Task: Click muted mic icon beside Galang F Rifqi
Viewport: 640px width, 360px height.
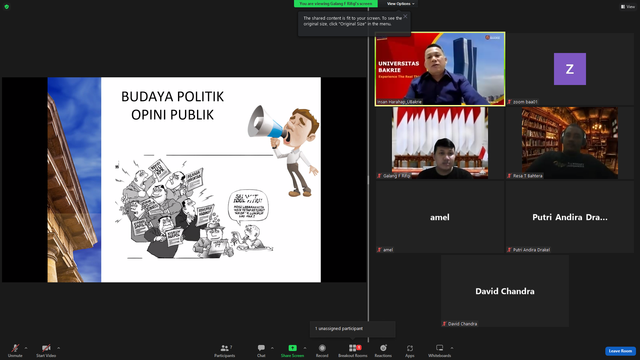Action: coord(379,176)
